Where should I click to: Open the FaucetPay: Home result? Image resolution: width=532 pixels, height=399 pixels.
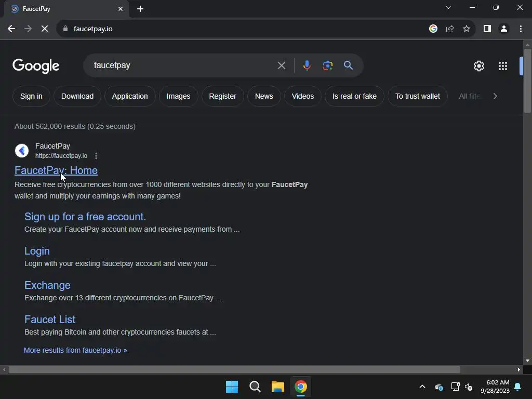coord(56,170)
